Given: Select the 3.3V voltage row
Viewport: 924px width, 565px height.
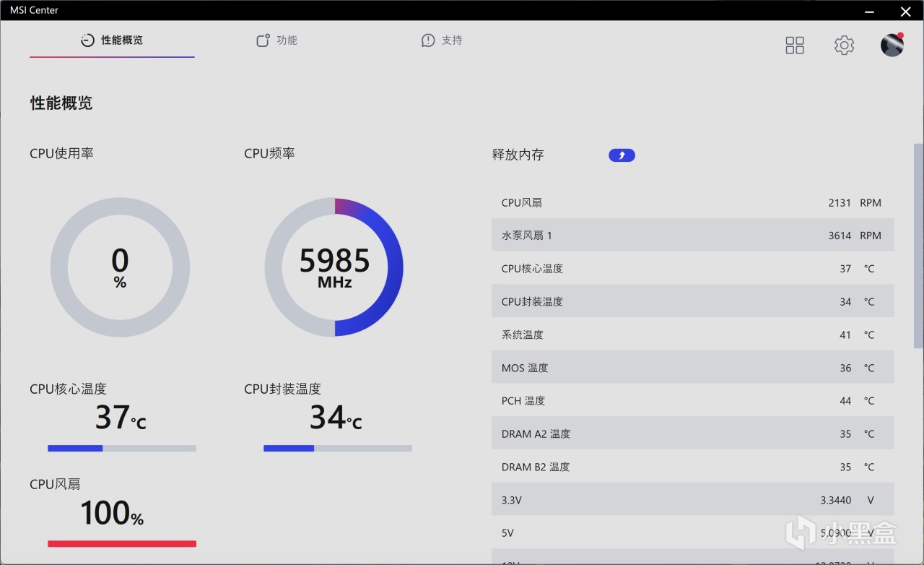Looking at the screenshot, I should [x=693, y=500].
